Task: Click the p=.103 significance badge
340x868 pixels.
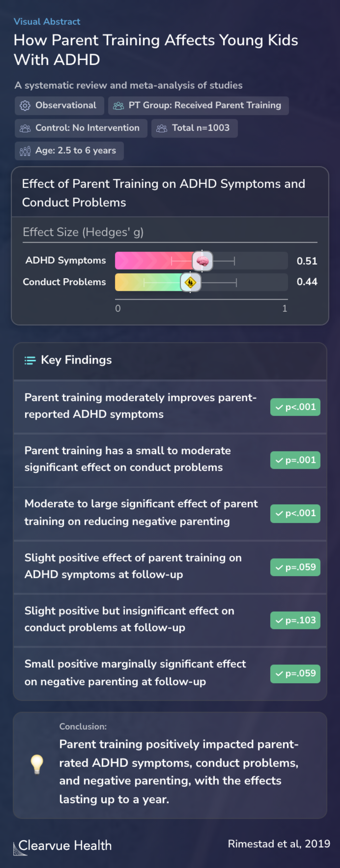Action: click(295, 620)
